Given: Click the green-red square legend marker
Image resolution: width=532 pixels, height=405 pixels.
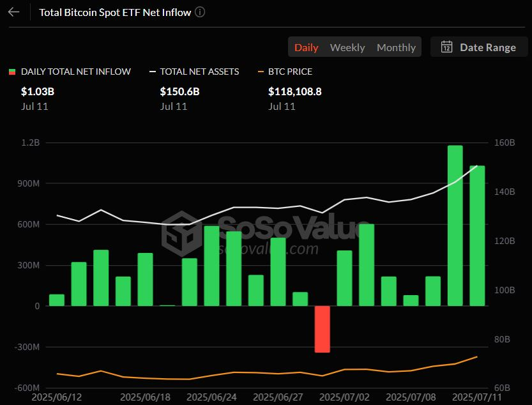Looking at the screenshot, I should [x=11, y=72].
